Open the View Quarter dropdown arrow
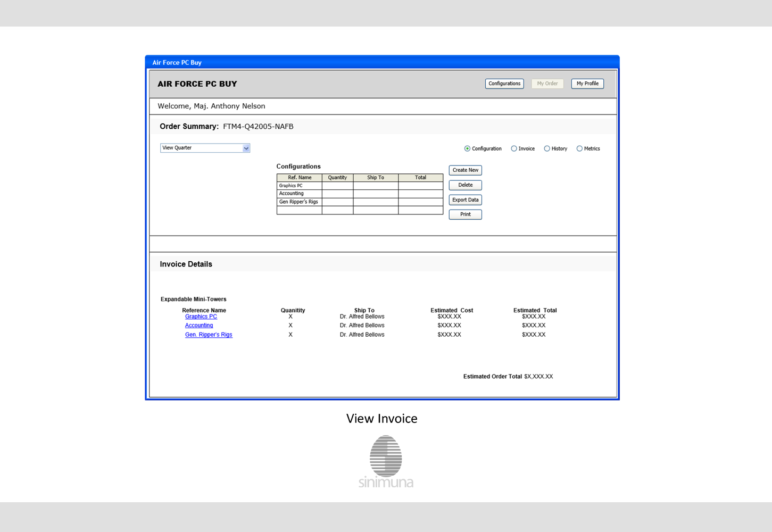 (246, 148)
